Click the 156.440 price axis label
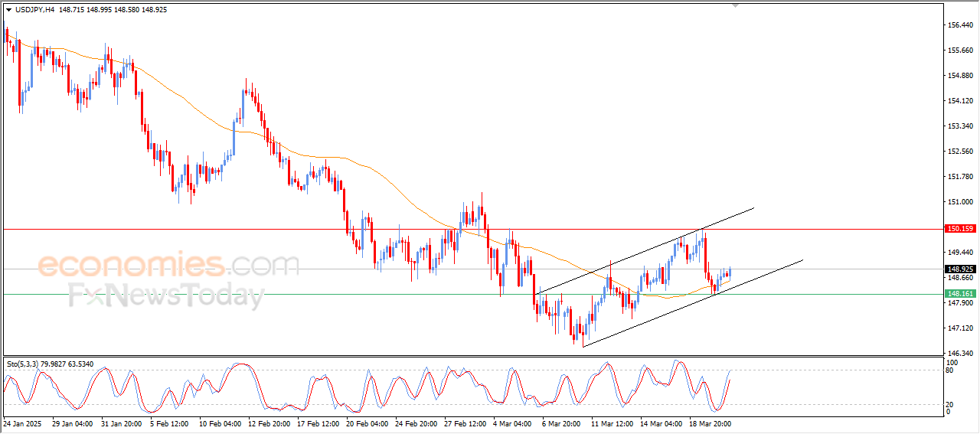This screenshot has width=980, height=434. (960, 25)
